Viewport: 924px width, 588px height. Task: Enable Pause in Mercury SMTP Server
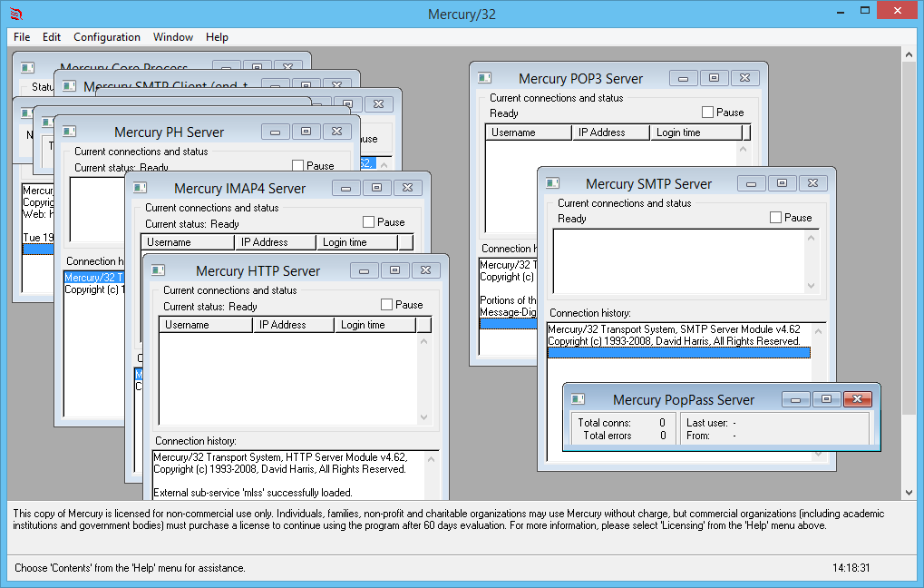coord(775,218)
